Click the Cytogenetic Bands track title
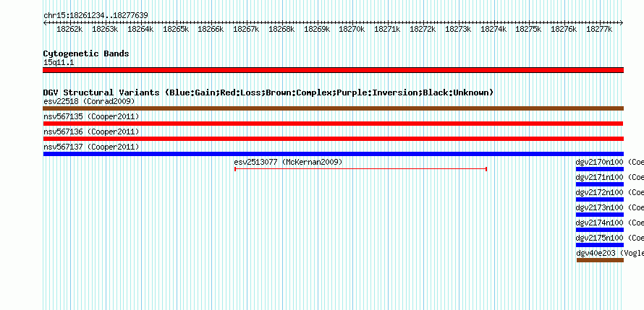644x310 pixels. pos(86,53)
